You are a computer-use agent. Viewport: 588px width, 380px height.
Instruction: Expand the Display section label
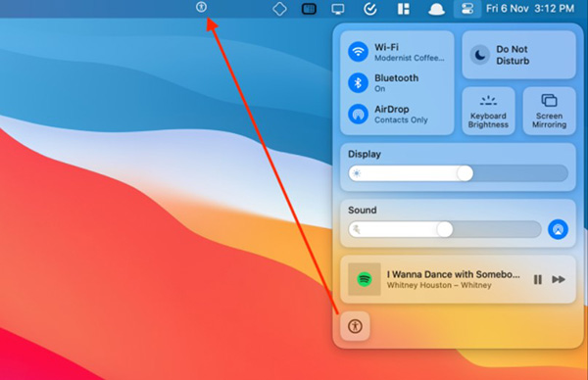point(365,154)
